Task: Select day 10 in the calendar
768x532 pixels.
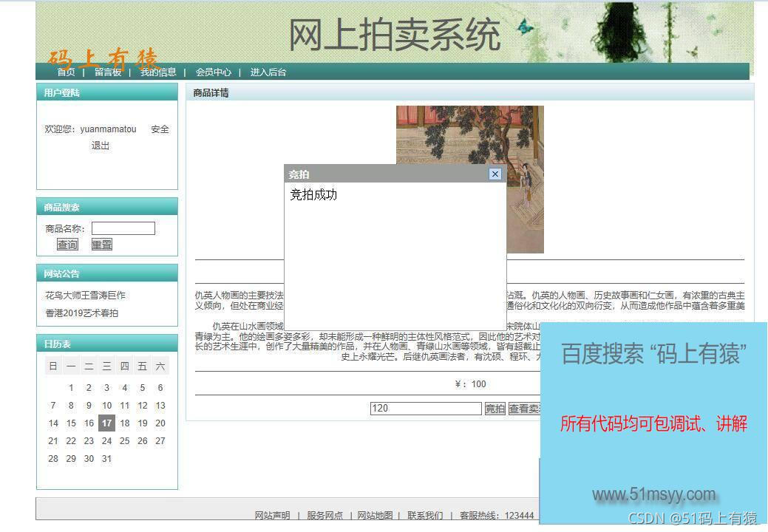Action: click(x=106, y=406)
